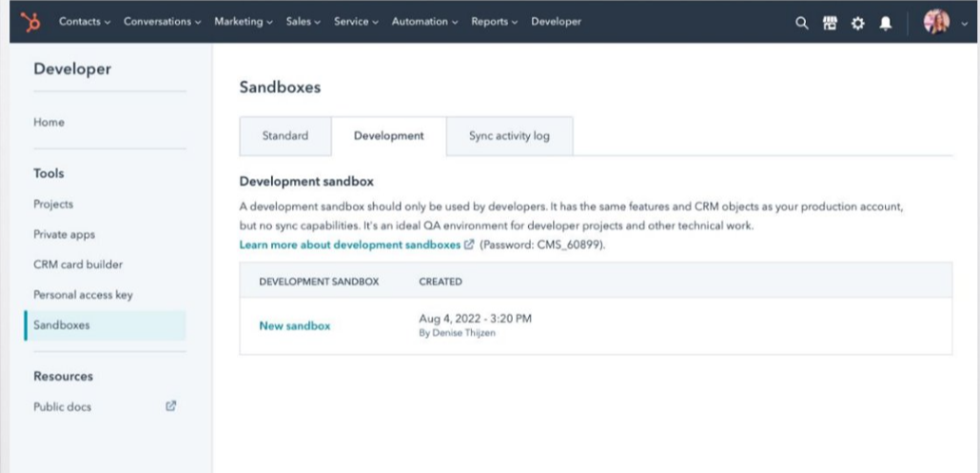Open the New sandbox entry
The height and width of the screenshot is (473, 980).
click(x=295, y=325)
